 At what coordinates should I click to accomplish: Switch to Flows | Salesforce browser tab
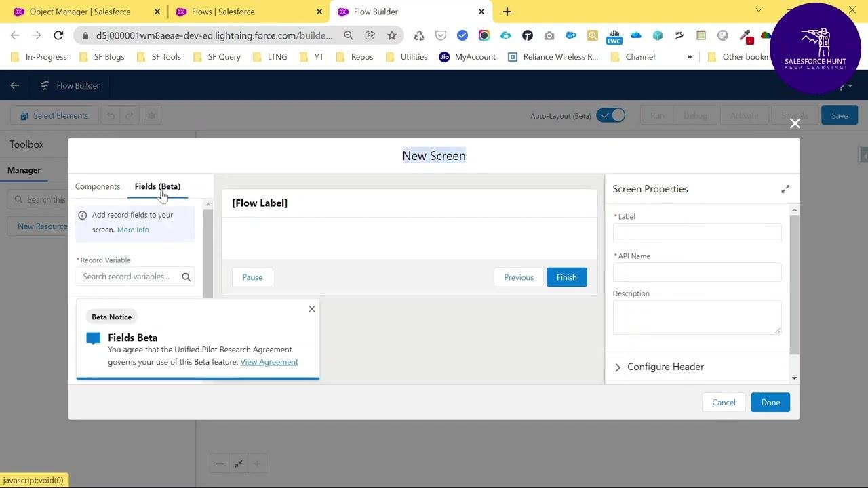pyautogui.click(x=248, y=12)
